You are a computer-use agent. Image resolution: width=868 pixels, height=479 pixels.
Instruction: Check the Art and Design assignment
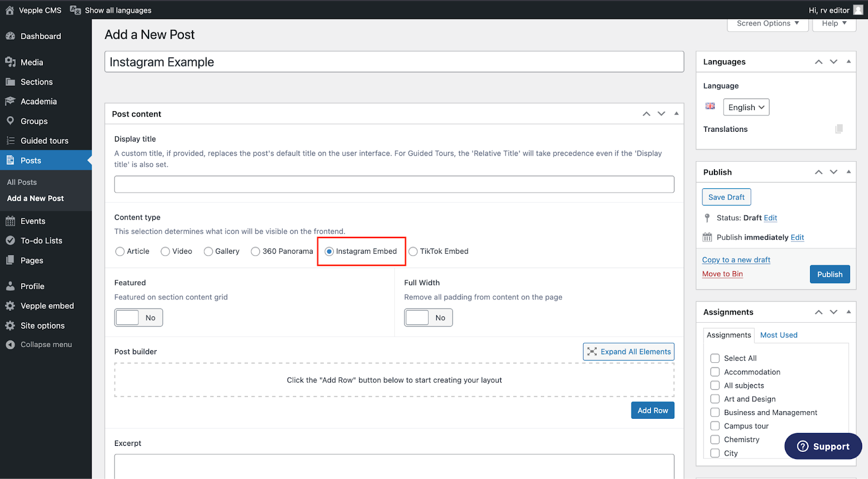tap(715, 399)
